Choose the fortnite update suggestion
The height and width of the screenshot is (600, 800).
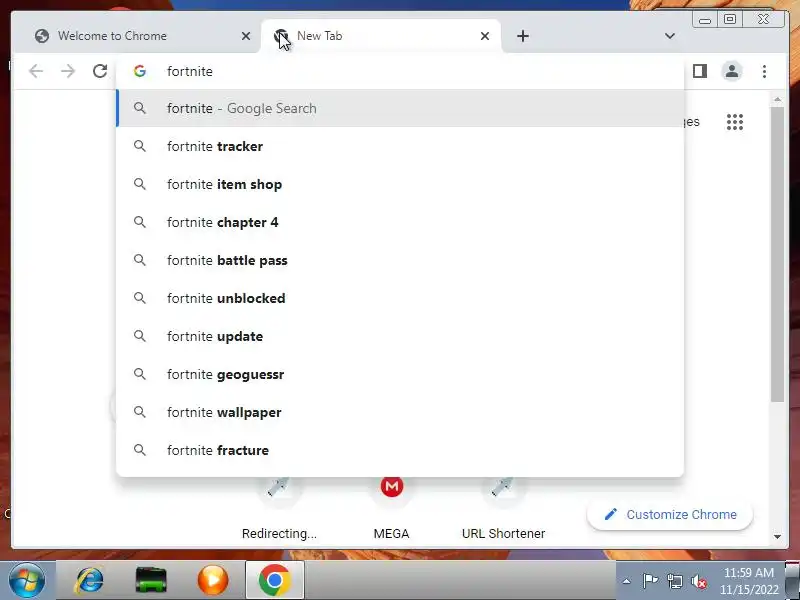pos(400,336)
